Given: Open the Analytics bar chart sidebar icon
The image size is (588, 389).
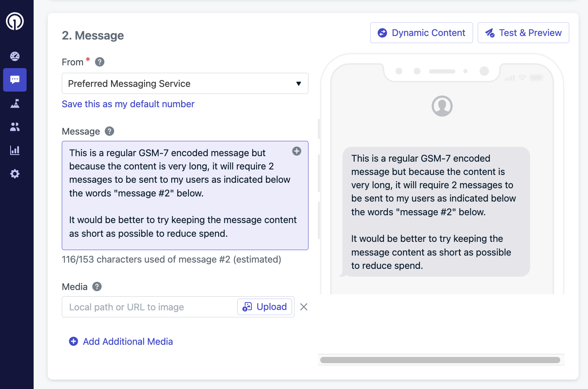Looking at the screenshot, I should click(15, 150).
